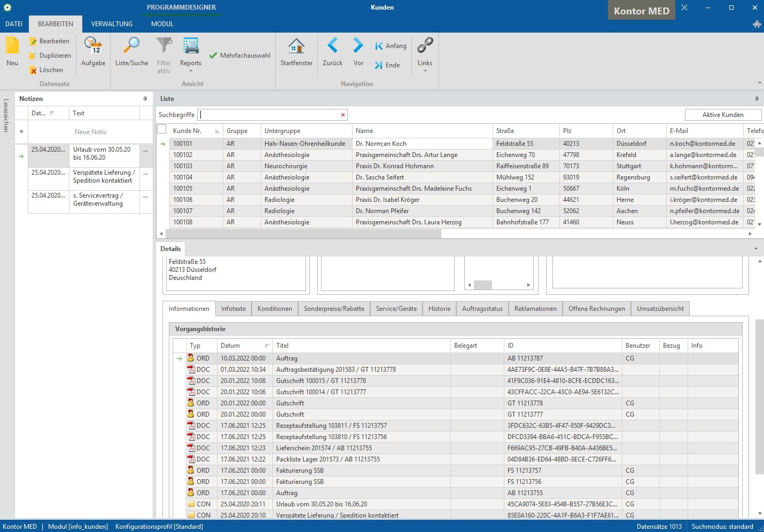Clear the Suchbegriffe field with red X
Viewport: 764px width, 532px height.
coord(343,115)
